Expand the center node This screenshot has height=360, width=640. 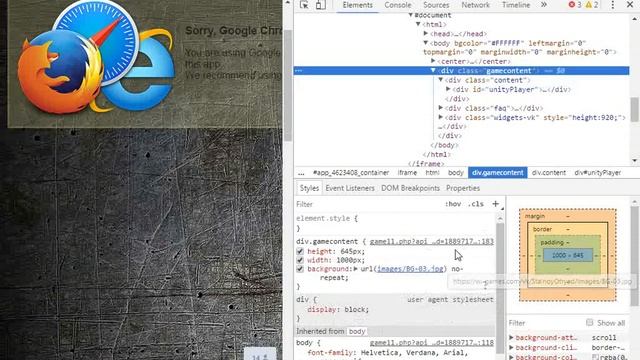[433, 61]
